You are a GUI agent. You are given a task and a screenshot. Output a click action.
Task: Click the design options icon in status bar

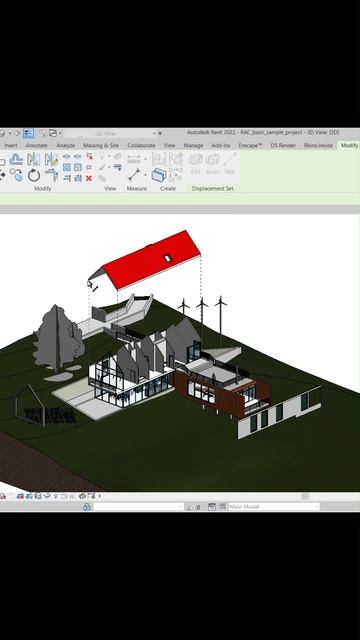pyautogui.click(x=212, y=507)
